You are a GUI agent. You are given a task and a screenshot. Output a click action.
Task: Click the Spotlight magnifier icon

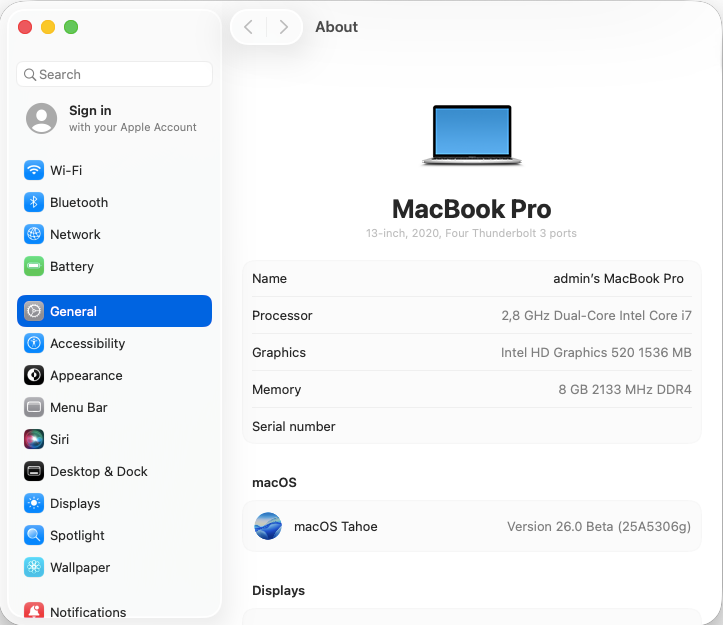(x=34, y=535)
